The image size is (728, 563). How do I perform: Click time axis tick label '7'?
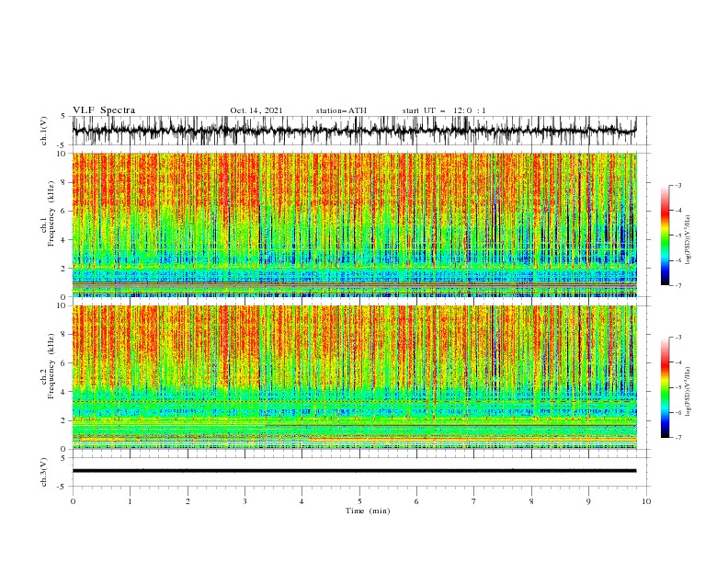click(x=474, y=501)
